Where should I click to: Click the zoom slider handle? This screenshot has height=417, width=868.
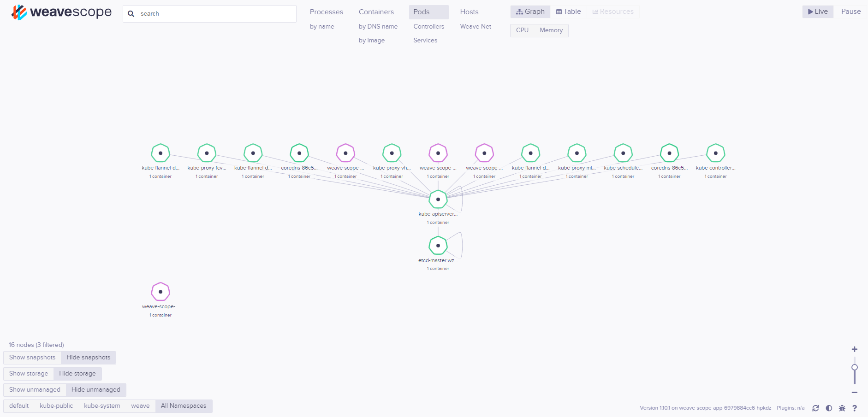[855, 367]
